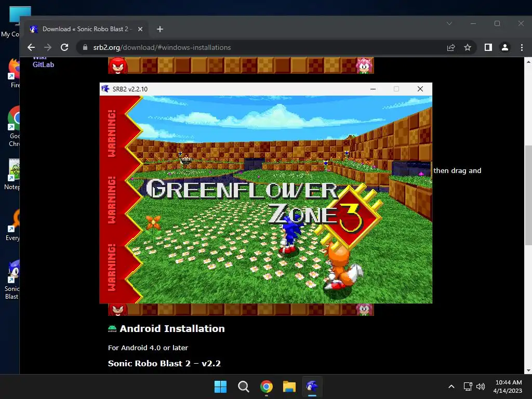The image size is (532, 399).
Task: Click the Amy icon below game window
Action: click(x=364, y=310)
